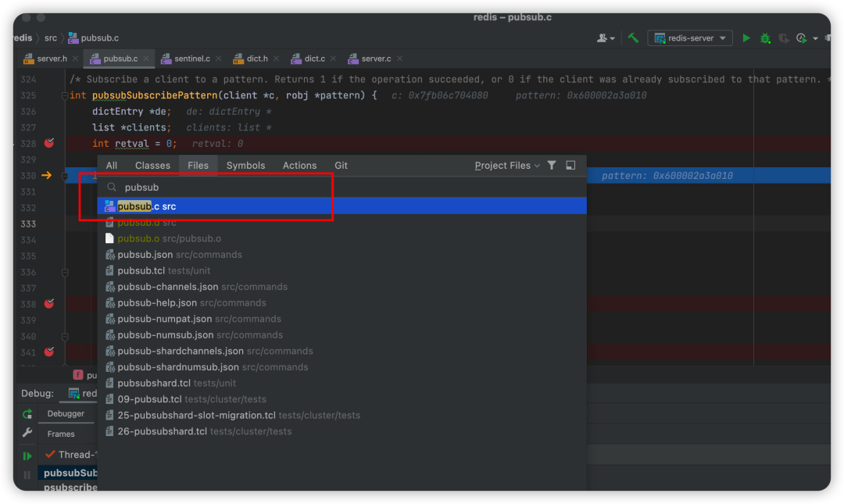The image size is (844, 504).
Task: Toggle the breakpoint at line 341
Action: point(49,352)
